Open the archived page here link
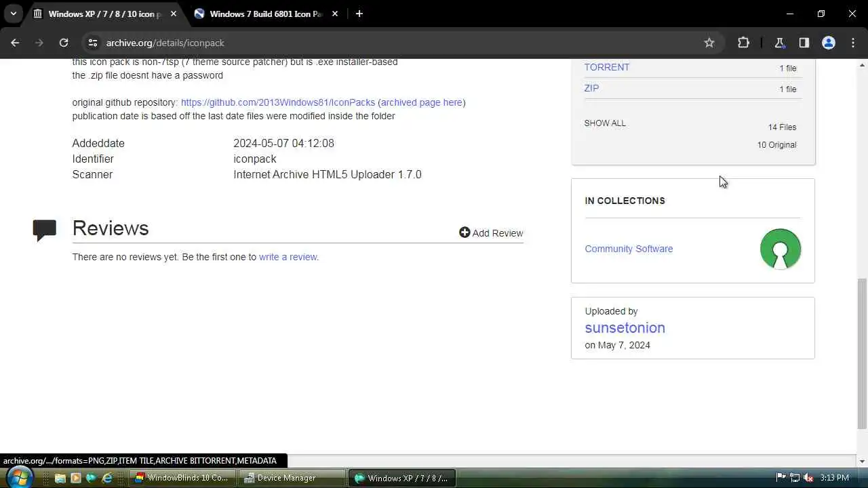868x488 pixels. click(x=421, y=102)
